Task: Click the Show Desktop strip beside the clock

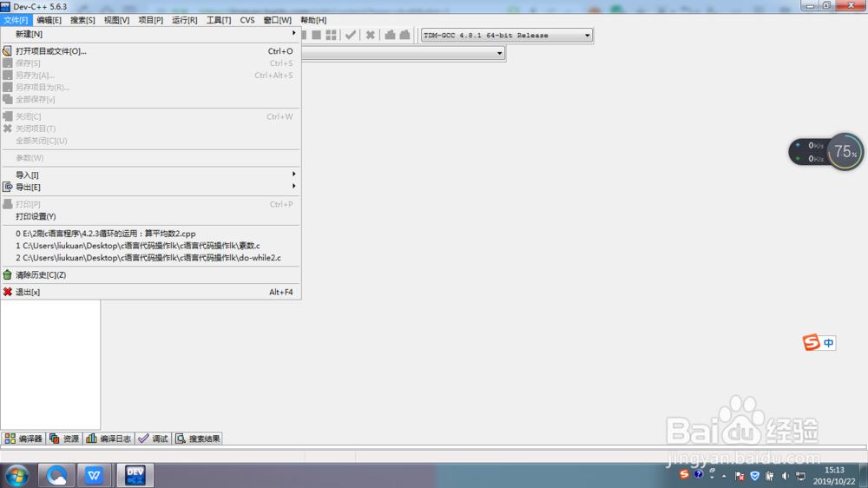Action: [x=864, y=476]
